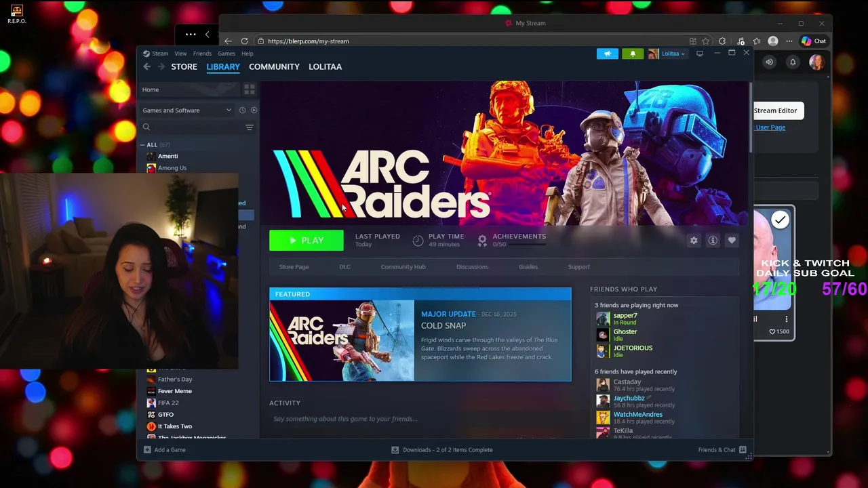Open ARC Raiders game info icon
The width and height of the screenshot is (868, 488).
[x=713, y=241]
